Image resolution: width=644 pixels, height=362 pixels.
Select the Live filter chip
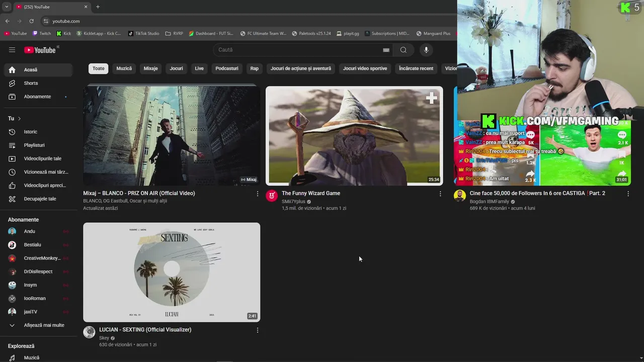tap(199, 68)
